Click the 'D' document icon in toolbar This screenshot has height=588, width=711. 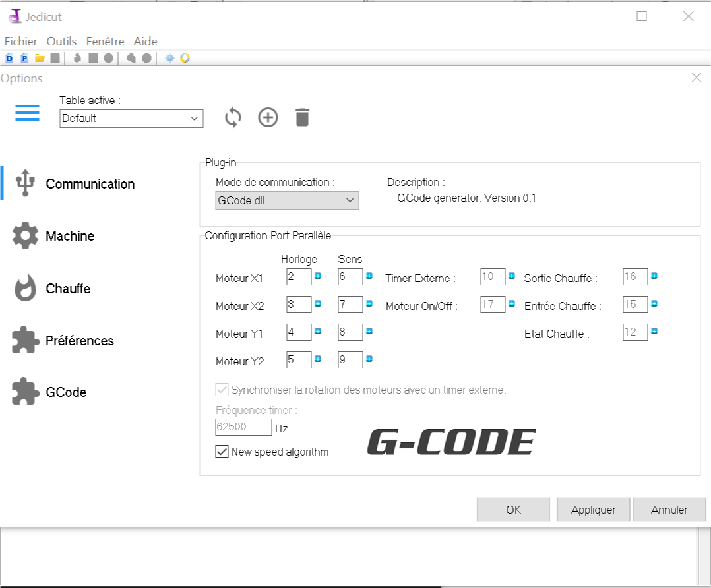tap(9, 58)
